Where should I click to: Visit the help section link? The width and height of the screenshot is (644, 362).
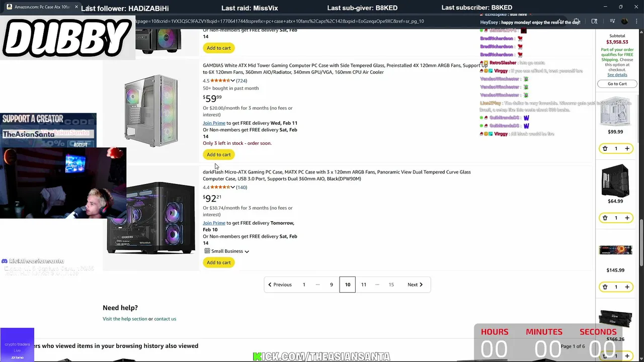tap(125, 319)
